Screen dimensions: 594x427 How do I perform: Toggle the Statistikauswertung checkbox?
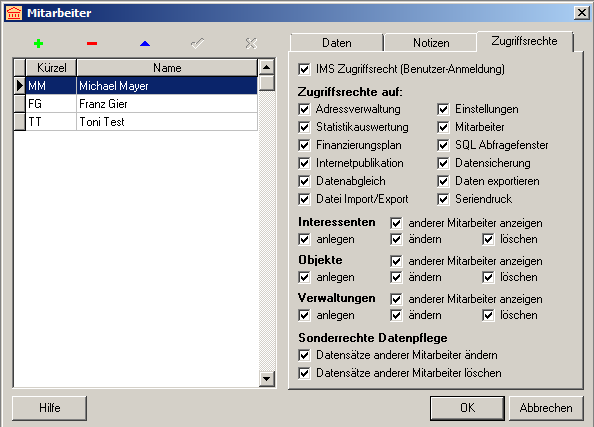[304, 127]
